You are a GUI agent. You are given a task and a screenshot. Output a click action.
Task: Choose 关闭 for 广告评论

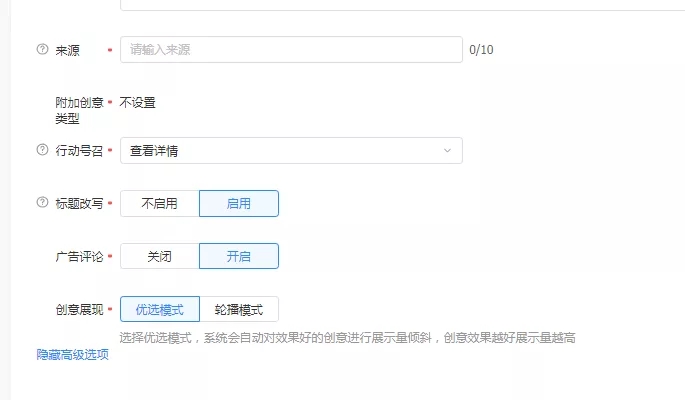(159, 256)
